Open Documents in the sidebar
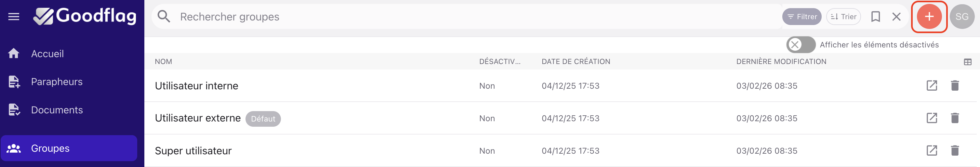 tap(57, 110)
